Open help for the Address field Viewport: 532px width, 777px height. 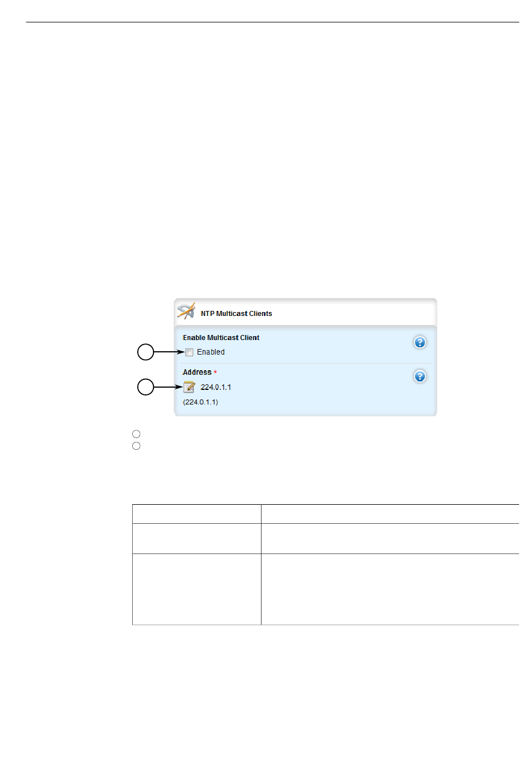(420, 376)
